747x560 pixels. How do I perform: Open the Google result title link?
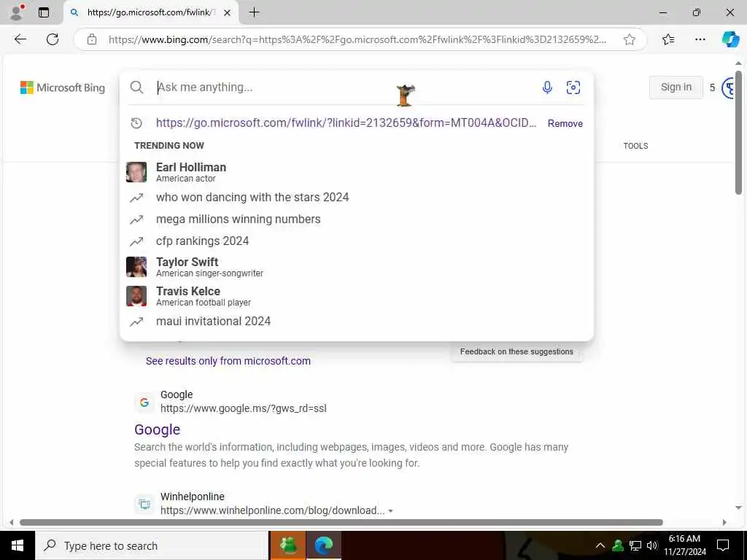tap(158, 429)
